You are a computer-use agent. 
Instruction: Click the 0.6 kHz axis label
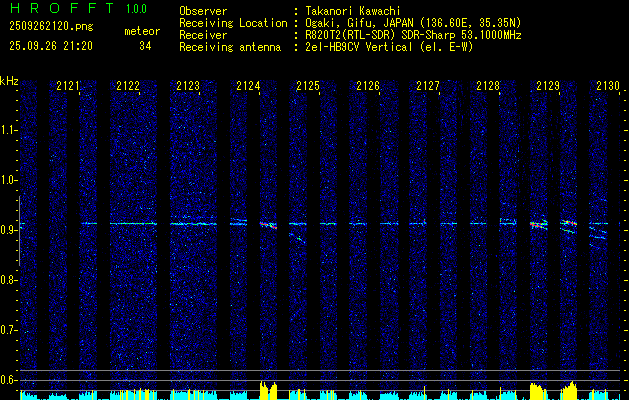pos(9,380)
